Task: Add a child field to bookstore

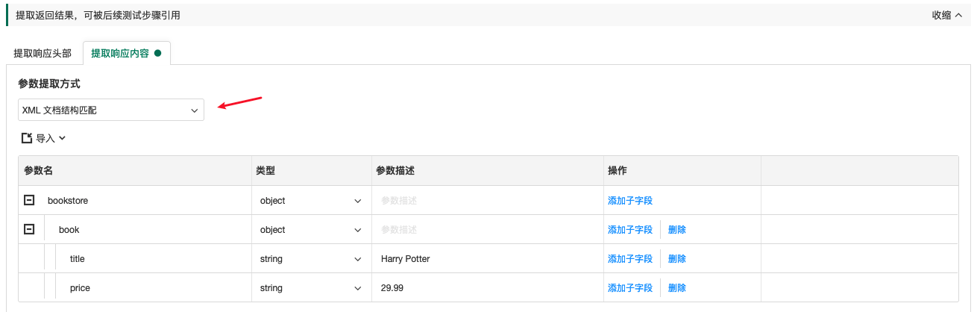Action: (x=629, y=201)
